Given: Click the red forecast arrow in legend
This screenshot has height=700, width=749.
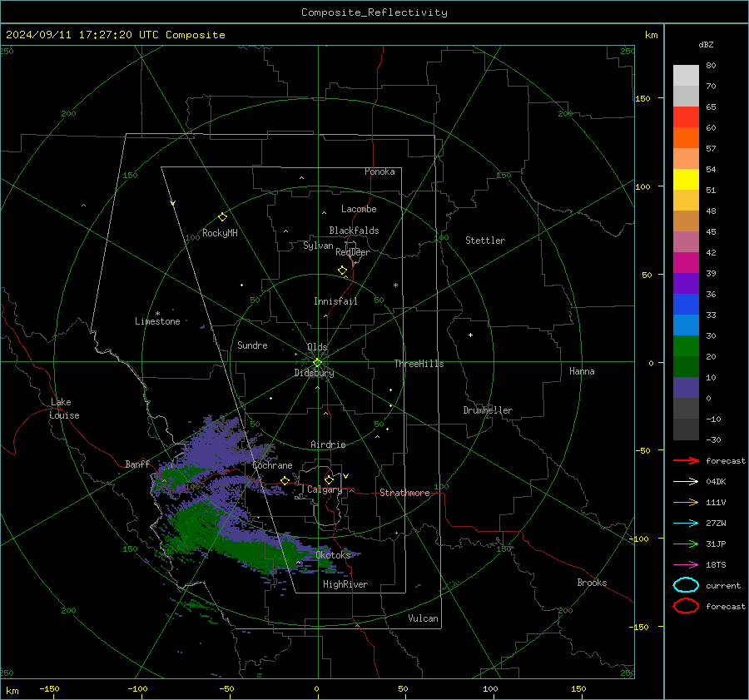Looking at the screenshot, I should point(686,460).
